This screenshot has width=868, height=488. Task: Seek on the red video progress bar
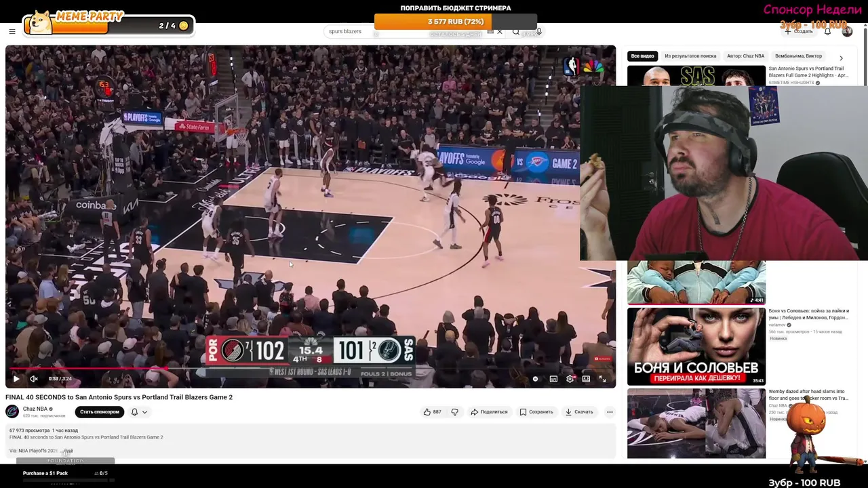[x=311, y=369]
